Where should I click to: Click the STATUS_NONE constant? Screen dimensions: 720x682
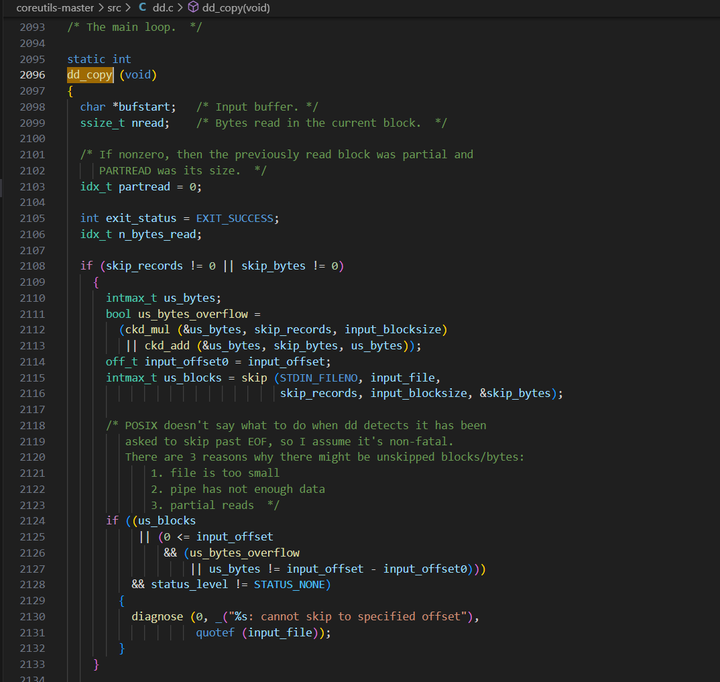coord(290,584)
